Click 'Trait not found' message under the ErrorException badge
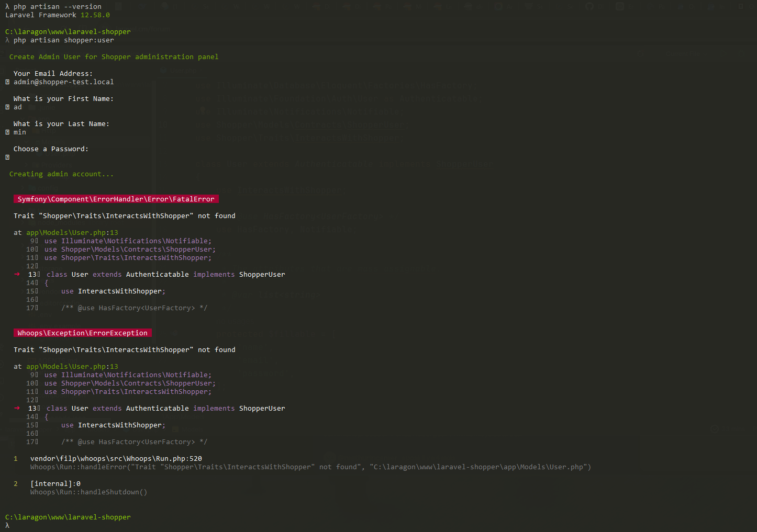757x532 pixels. [x=125, y=350]
